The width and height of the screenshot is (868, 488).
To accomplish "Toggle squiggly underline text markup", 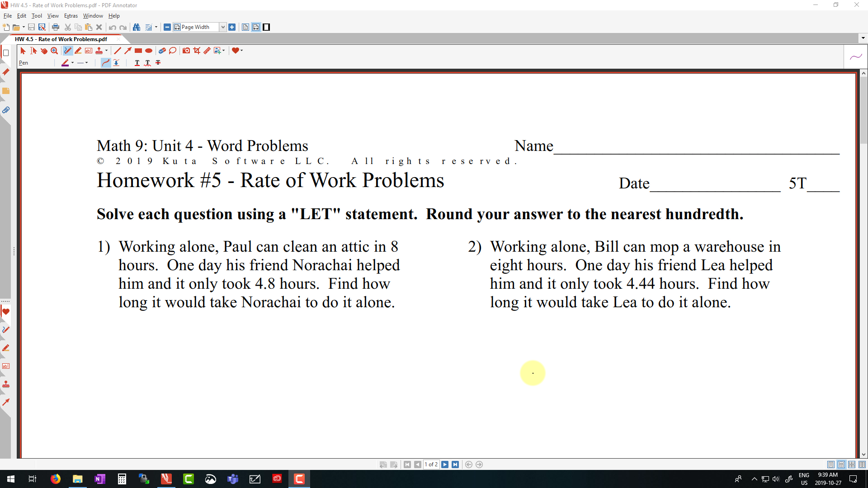I will coord(147,63).
